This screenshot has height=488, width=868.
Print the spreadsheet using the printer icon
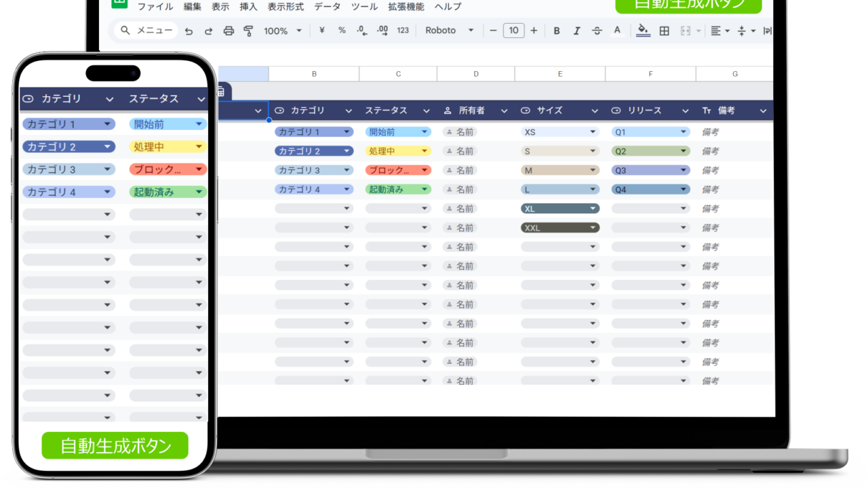coord(229,30)
